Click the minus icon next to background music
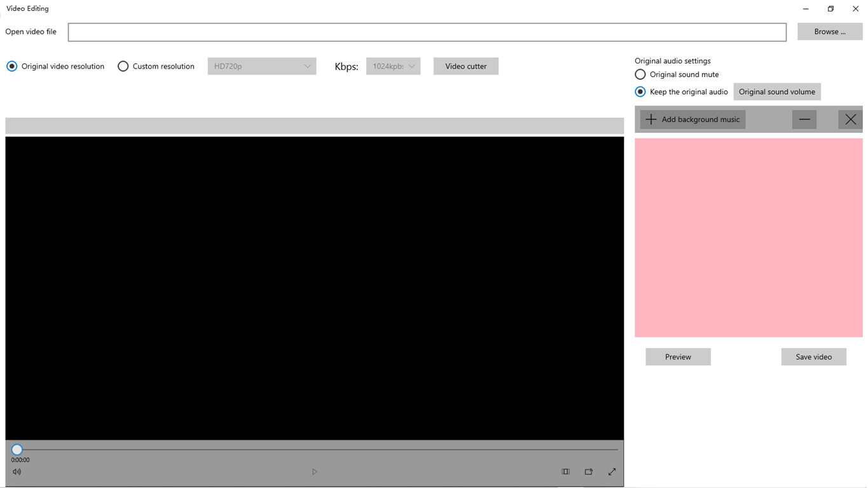Image resolution: width=868 pixels, height=488 pixels. click(x=804, y=119)
